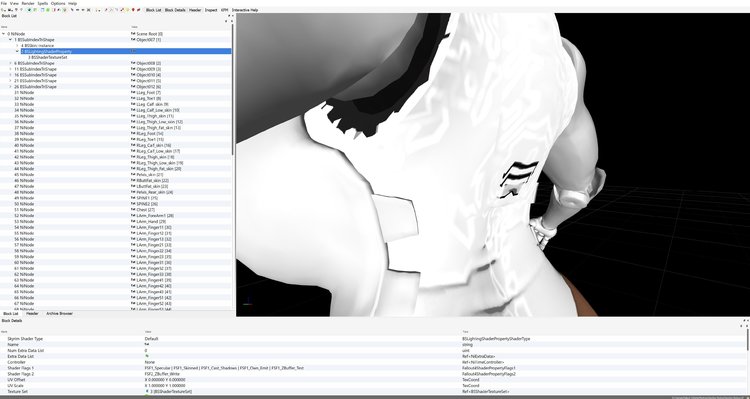Image resolution: width=750 pixels, height=399 pixels.
Task: Close the Block List panel
Action: coord(233,16)
